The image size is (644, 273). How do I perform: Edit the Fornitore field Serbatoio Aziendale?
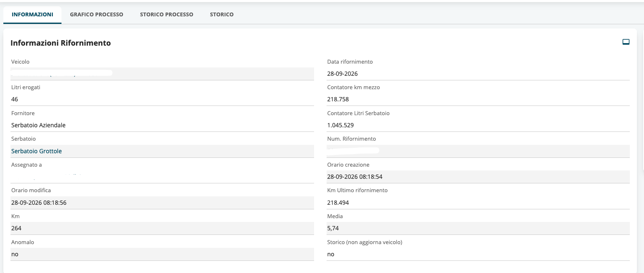point(162,125)
